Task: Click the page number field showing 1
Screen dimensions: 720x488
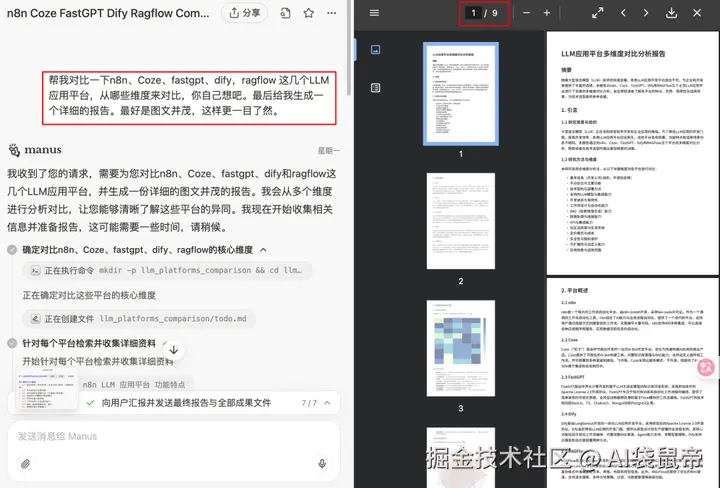Action: point(473,13)
